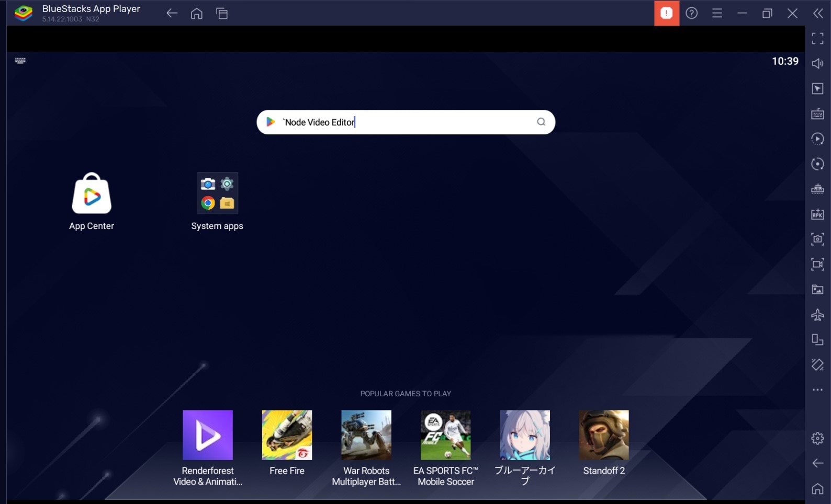Click the eraser/trim memory icon in sidebar
Image resolution: width=831 pixels, height=504 pixels.
pos(817,364)
